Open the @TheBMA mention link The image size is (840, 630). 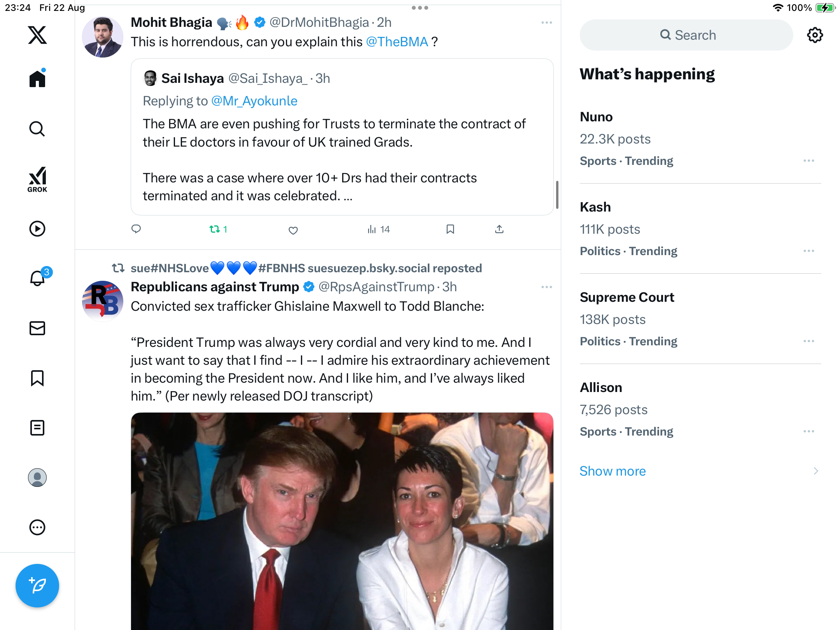click(397, 42)
